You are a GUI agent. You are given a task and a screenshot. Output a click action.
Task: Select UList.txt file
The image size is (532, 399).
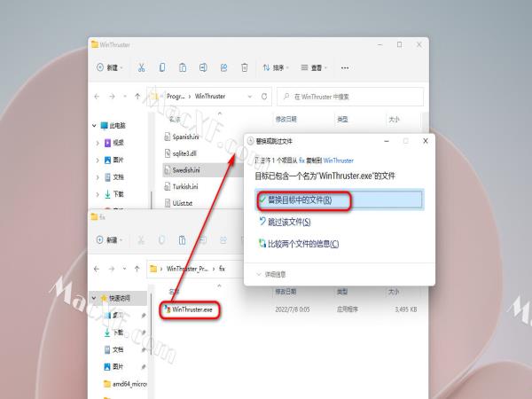(x=178, y=203)
